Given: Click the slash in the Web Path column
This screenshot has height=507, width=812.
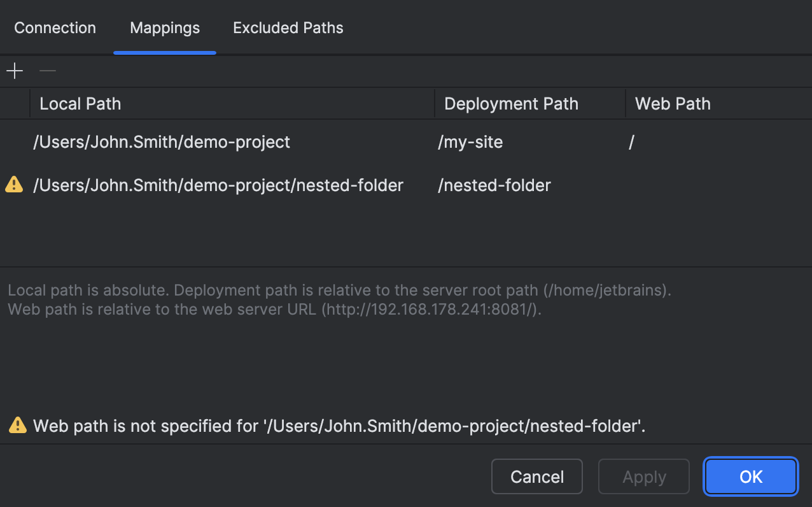Looking at the screenshot, I should click(631, 142).
